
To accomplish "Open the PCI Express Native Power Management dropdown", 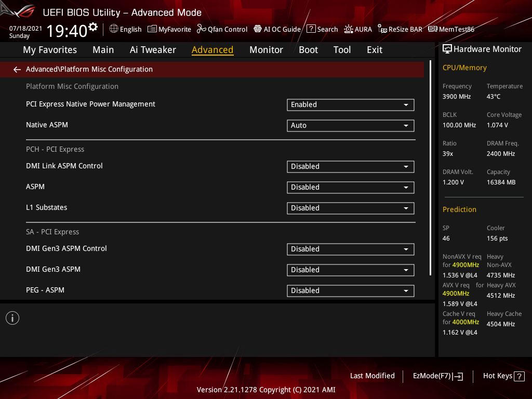I will [x=350, y=104].
